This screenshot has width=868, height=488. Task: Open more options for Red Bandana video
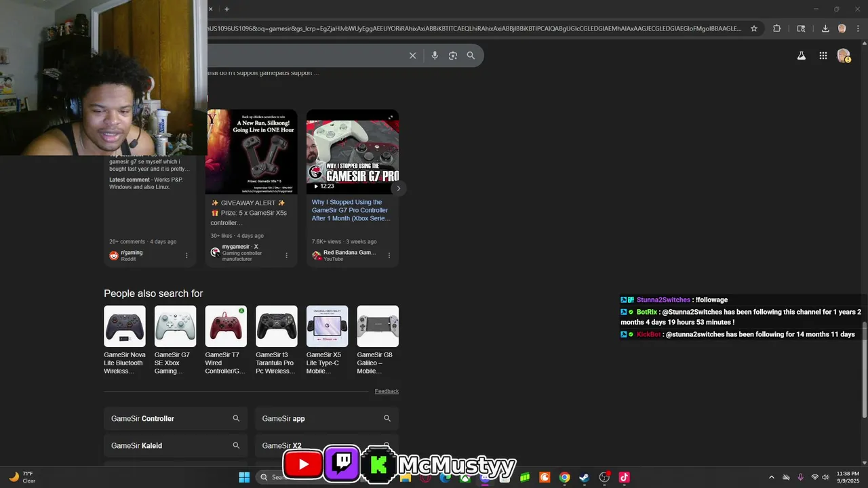coord(389,256)
